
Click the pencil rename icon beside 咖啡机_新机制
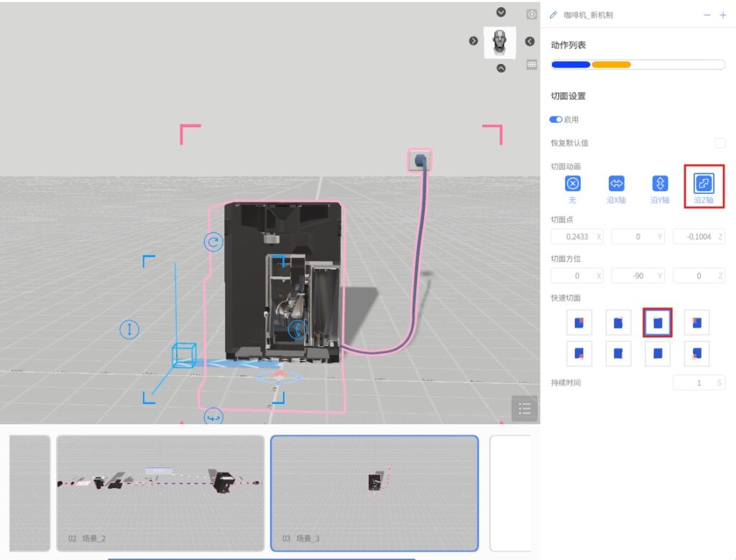point(553,15)
